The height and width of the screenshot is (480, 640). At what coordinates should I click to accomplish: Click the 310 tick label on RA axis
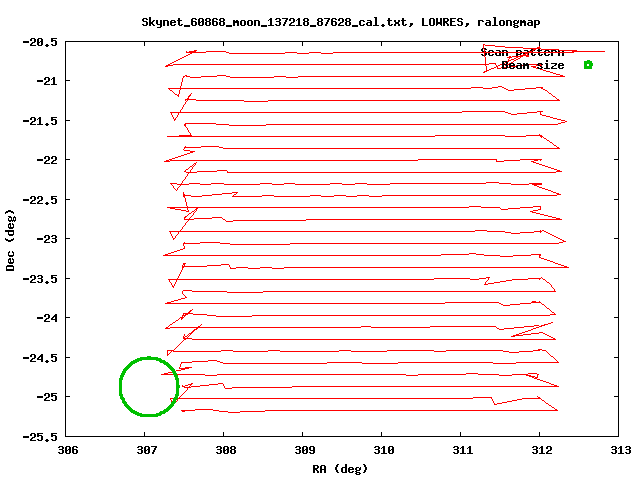point(384,450)
